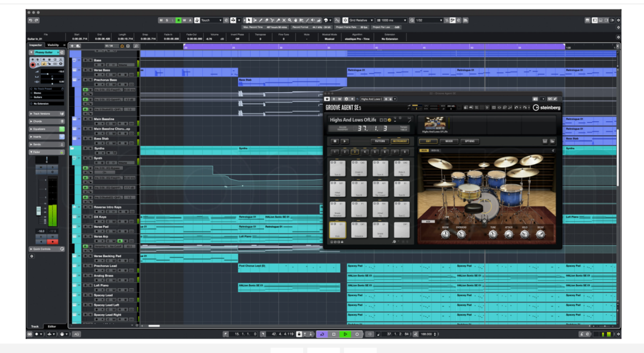Select the Range Selection tool
Screen dimensions: 644x353
click(255, 20)
